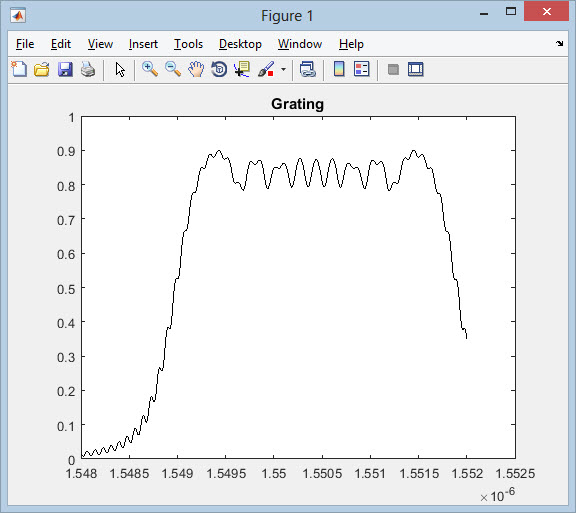Dock the figure using the menu bar arrow

tap(559, 43)
